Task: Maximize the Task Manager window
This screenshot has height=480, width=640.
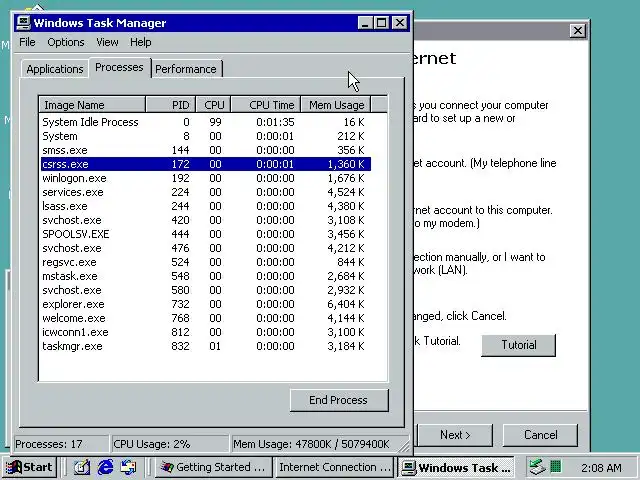Action: pyautogui.click(x=382, y=23)
